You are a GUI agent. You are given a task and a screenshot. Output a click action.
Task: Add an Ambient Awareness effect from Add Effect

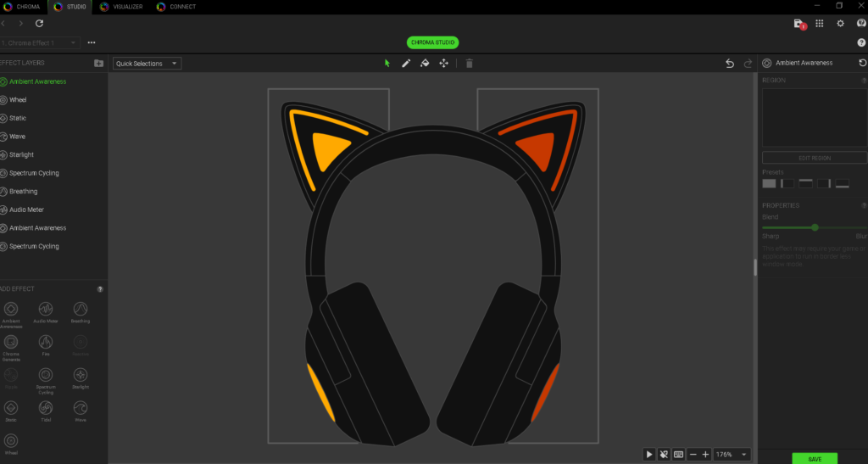point(11,315)
